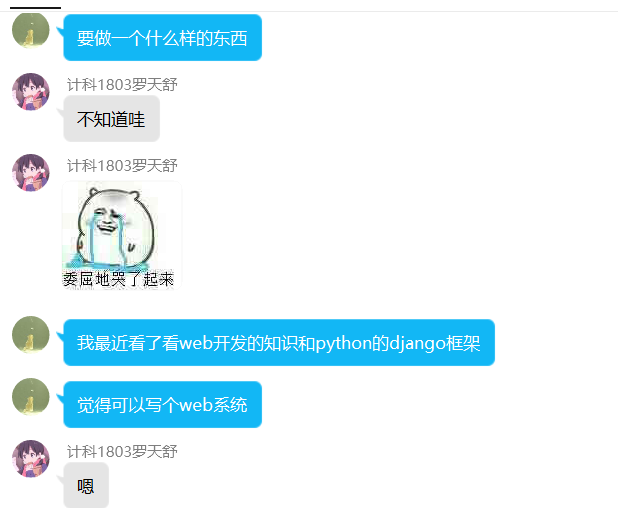Select the gray "不知道哇" message bubble
Screen dimensions: 618x508
point(112,119)
